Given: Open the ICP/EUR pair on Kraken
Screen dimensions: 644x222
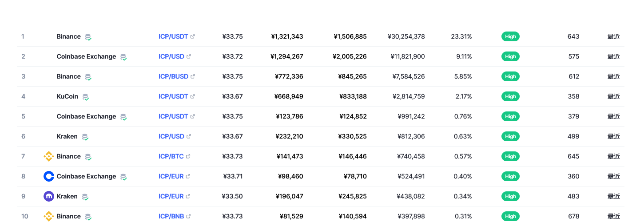Looking at the screenshot, I should click(x=171, y=196).
